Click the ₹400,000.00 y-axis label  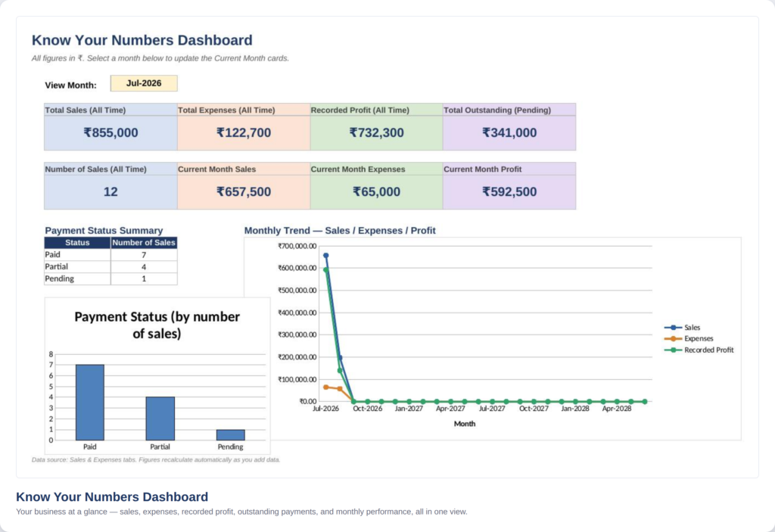coord(297,313)
